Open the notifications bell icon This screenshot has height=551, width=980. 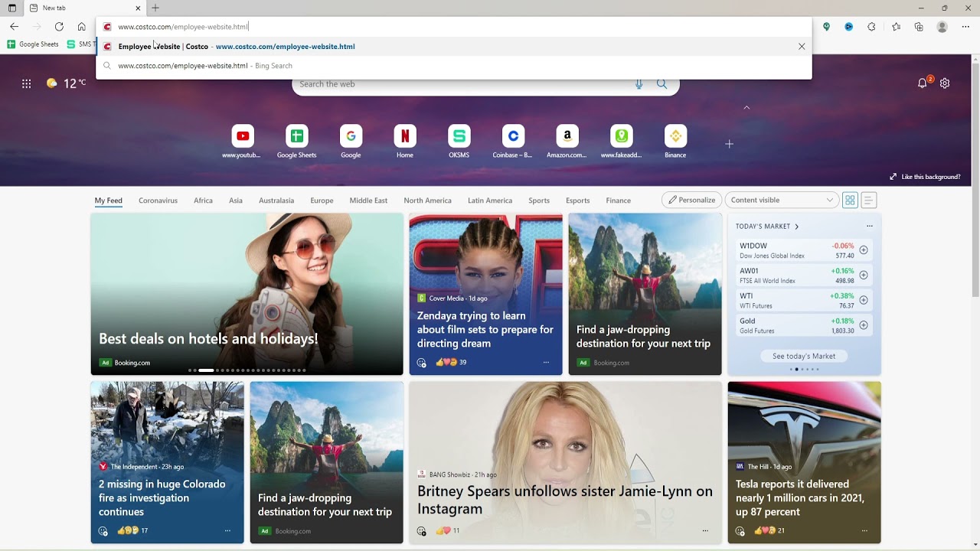(x=923, y=83)
